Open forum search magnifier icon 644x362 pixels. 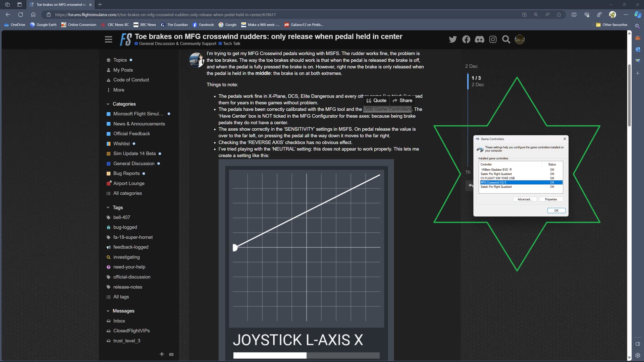click(506, 40)
